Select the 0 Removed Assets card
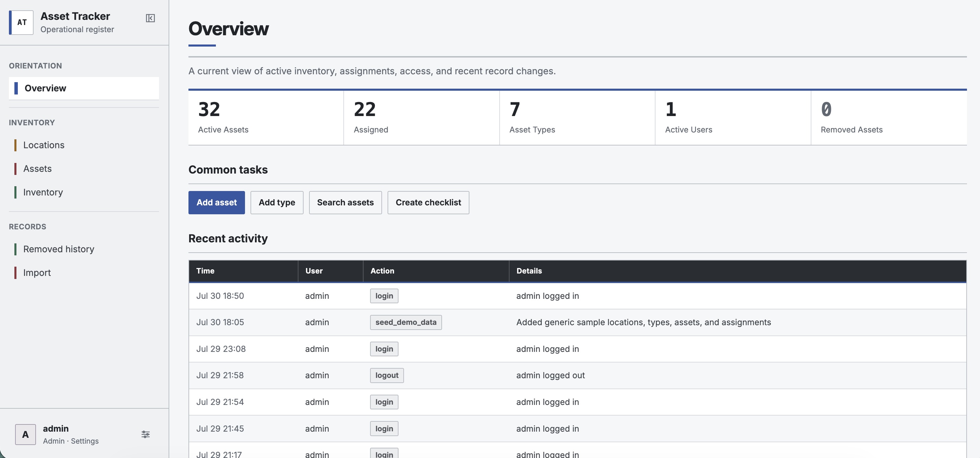The image size is (980, 458). point(889,118)
